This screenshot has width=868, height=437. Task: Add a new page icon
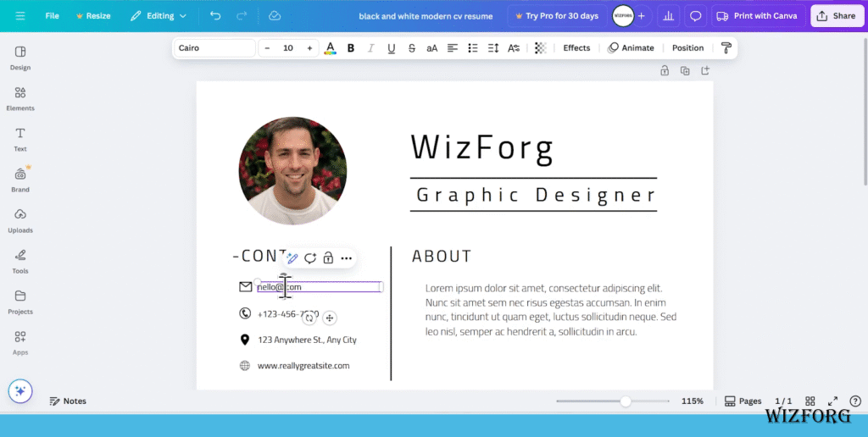[705, 71]
